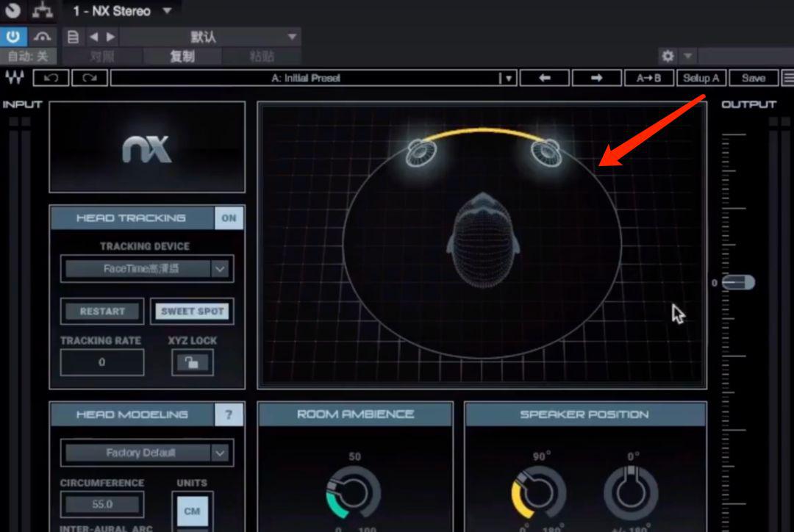794x532 pixels.
Task: Go to next host preset arrow
Action: 110,37
